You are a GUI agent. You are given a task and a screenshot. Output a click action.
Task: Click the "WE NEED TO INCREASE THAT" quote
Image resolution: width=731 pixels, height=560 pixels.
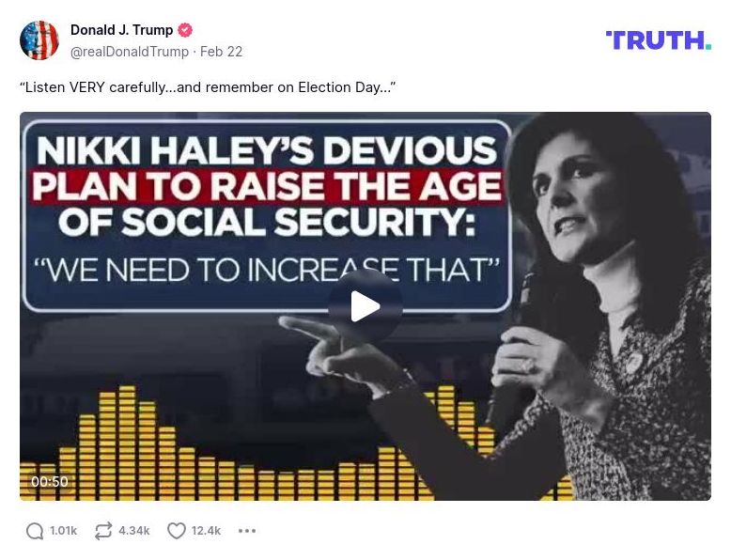click(266, 270)
